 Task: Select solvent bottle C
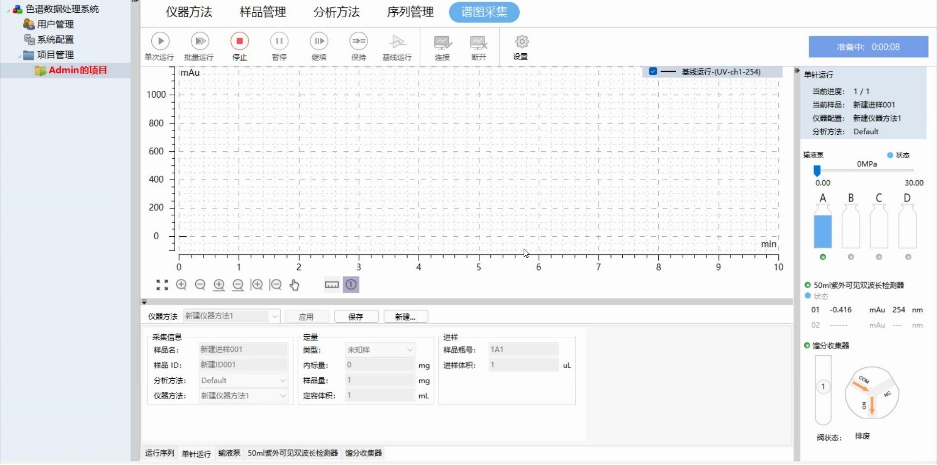pyautogui.click(x=879, y=225)
